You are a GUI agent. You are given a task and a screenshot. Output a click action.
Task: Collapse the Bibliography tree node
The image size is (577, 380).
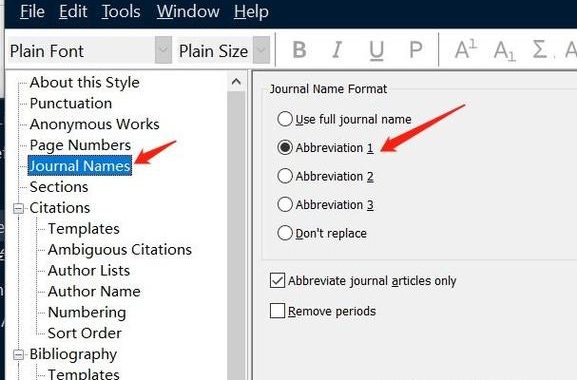tap(18, 355)
